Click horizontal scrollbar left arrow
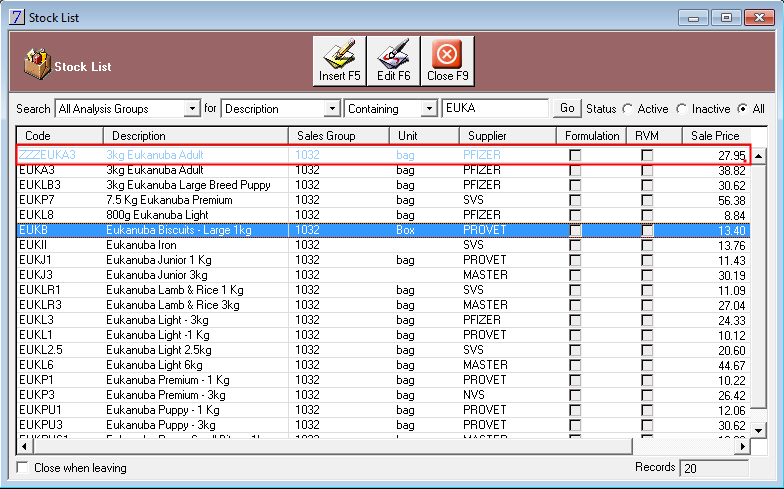Viewport: 784px width, 489px height. point(24,446)
